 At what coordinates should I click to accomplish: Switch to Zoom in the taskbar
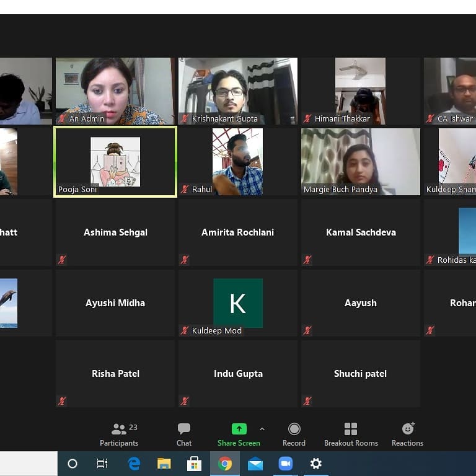(285, 464)
